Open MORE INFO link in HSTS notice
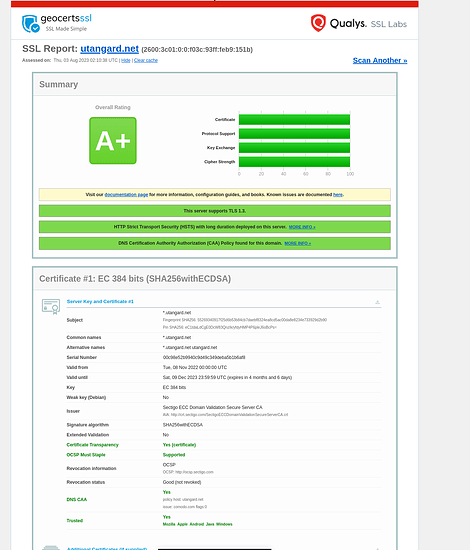 click(x=302, y=227)
